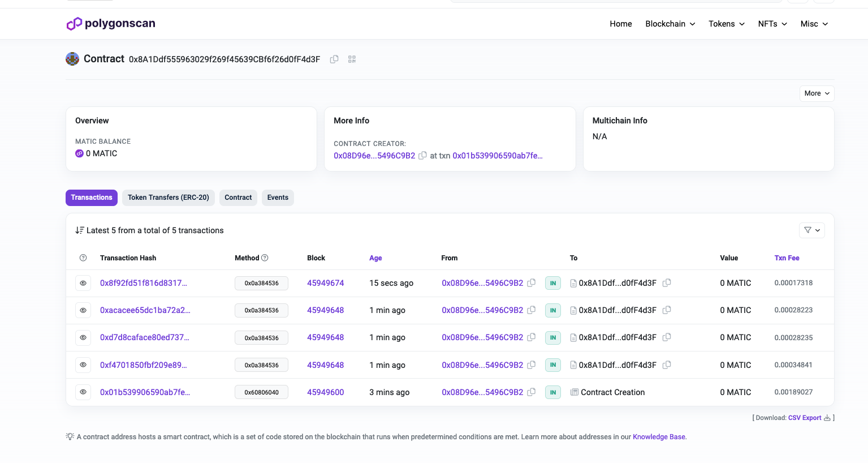Click To address in 0x8f92fd51f816d8317 row
868x463 pixels.
click(x=617, y=283)
